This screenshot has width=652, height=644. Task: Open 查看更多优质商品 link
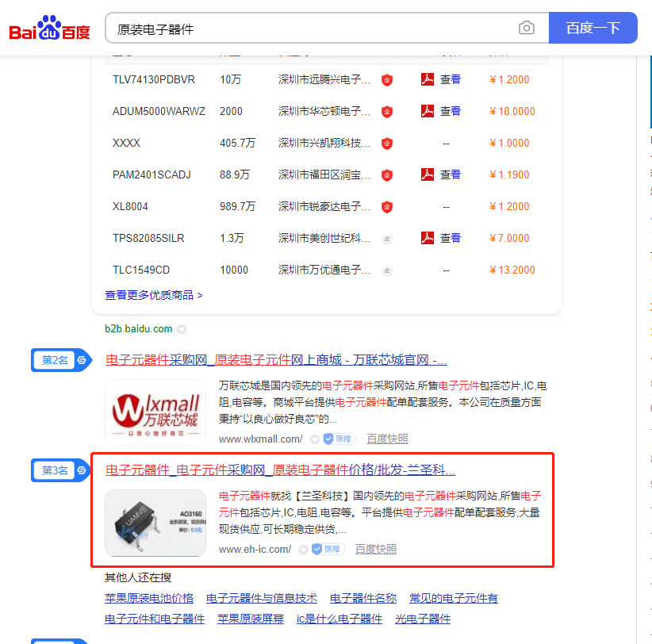(x=153, y=295)
